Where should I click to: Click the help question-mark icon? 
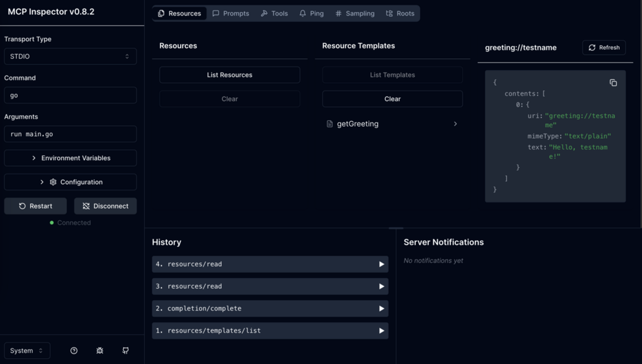[x=74, y=351]
